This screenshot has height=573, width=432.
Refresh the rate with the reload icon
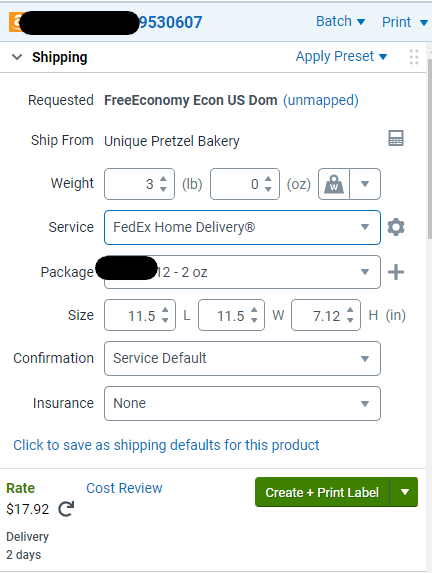pos(66,509)
